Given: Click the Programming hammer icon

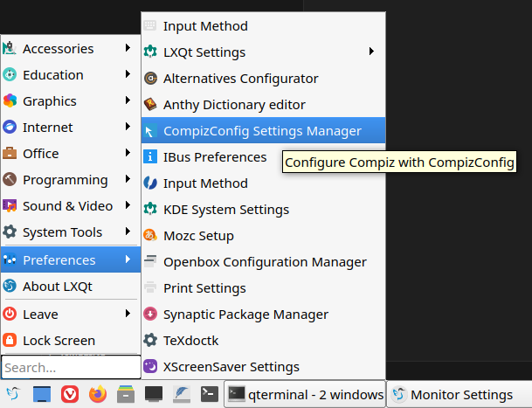Looking at the screenshot, I should [10, 179].
